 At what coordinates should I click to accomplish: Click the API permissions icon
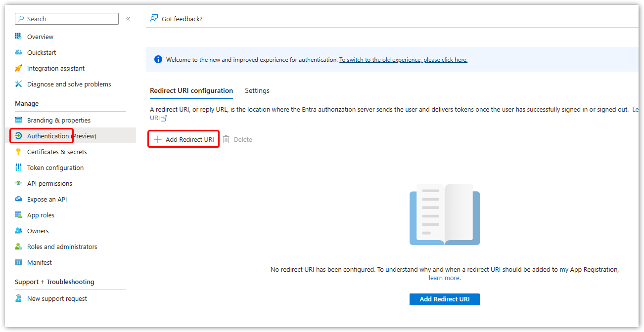pos(18,183)
